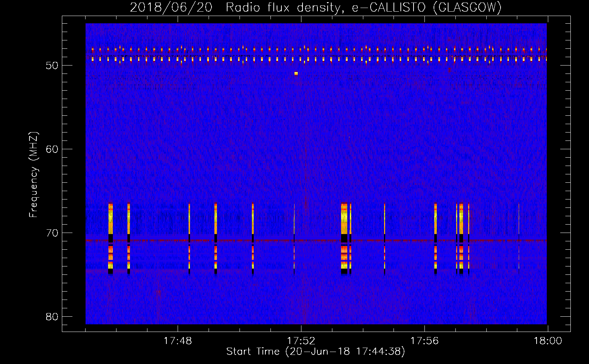Image resolution: width=589 pixels, height=364 pixels.
Task: Click the 50 frequency tick label
Action: 52,66
